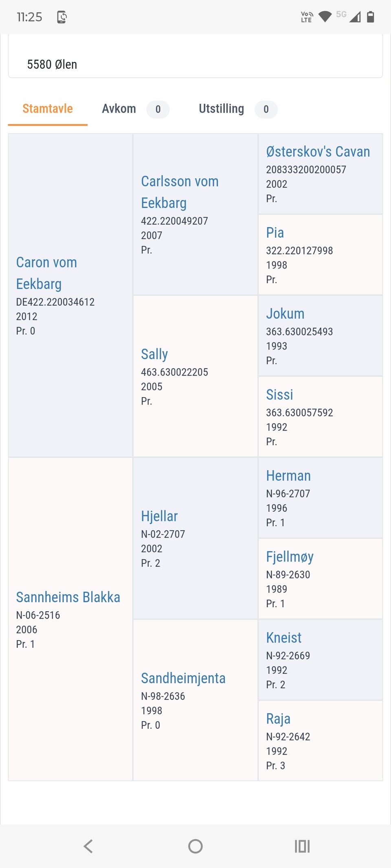Tap the Wi-Fi signal status icon
The image size is (391, 868).
(x=325, y=17)
